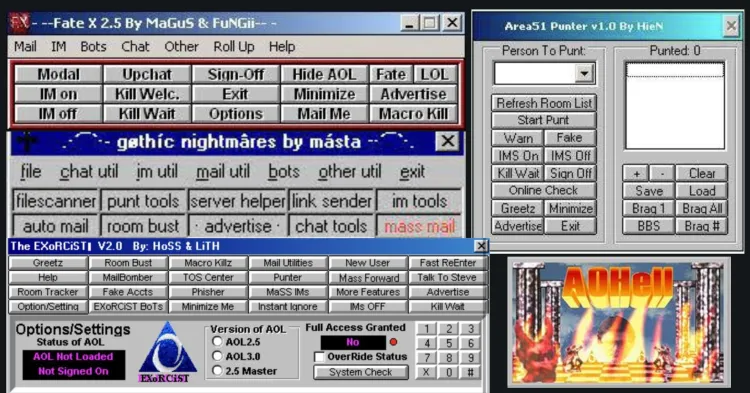Open the Help menu in Fate X
The image size is (750, 393).
coord(282,46)
